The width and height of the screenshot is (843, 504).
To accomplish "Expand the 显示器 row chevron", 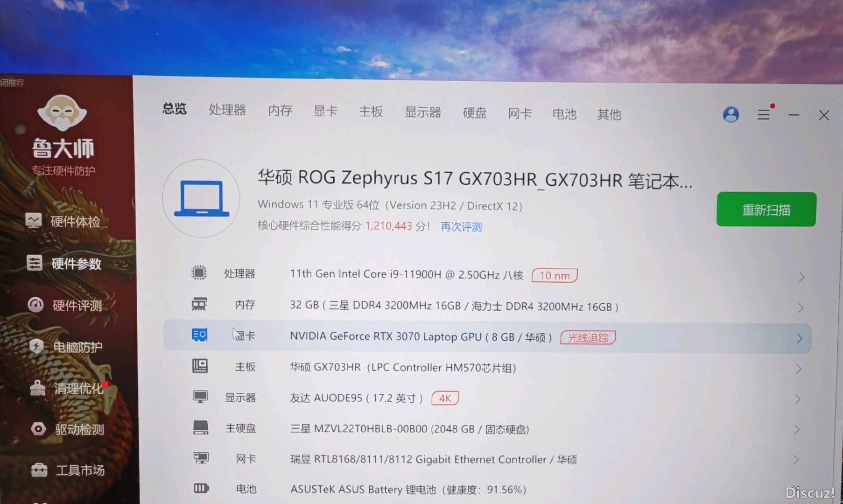I will point(798,399).
